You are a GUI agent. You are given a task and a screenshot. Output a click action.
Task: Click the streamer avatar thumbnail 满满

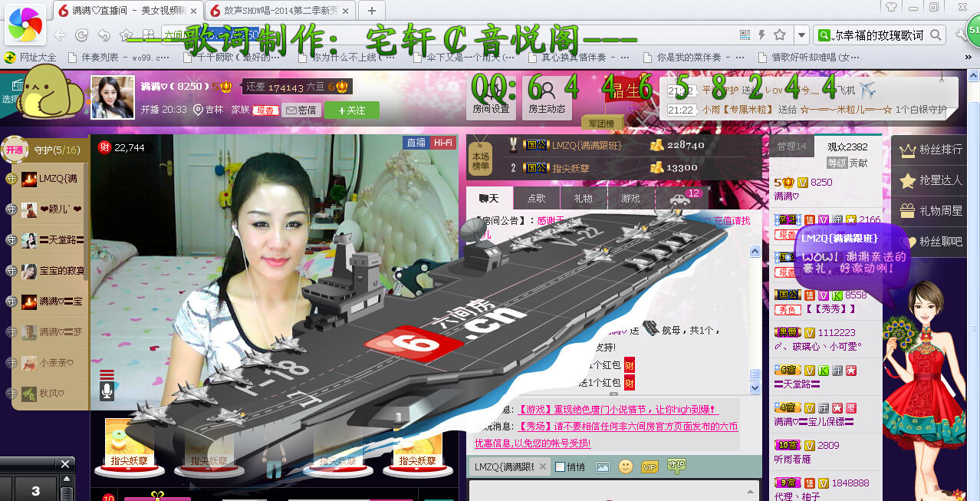(x=113, y=97)
